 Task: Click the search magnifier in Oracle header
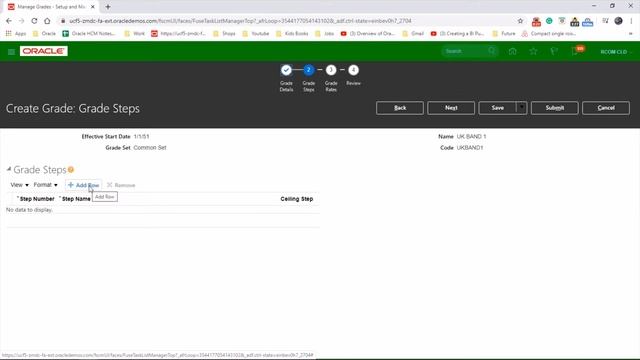pos(492,51)
